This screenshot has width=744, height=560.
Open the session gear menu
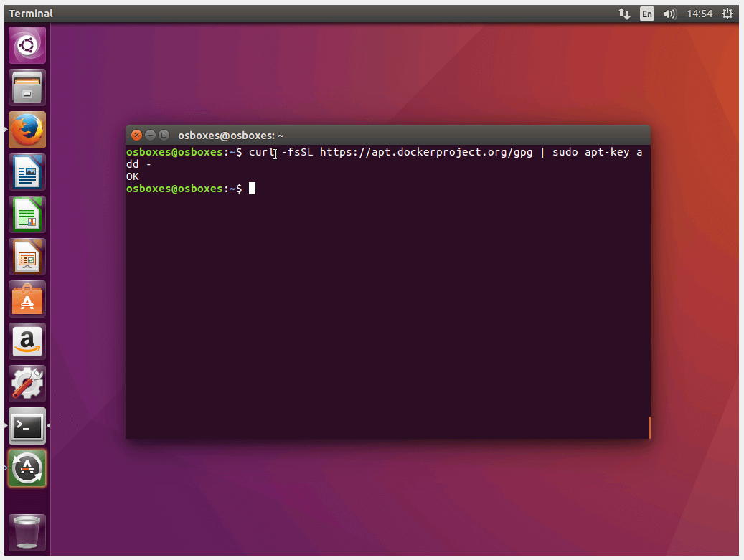727,13
